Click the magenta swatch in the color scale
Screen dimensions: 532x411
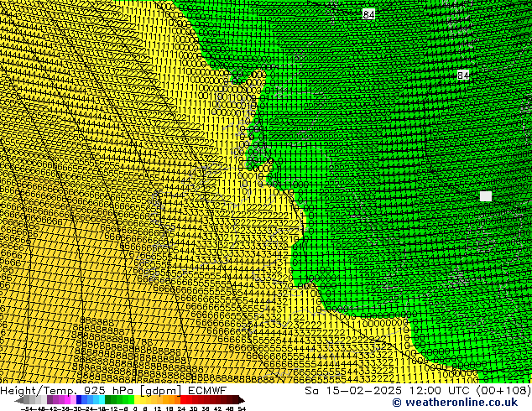click(67, 399)
